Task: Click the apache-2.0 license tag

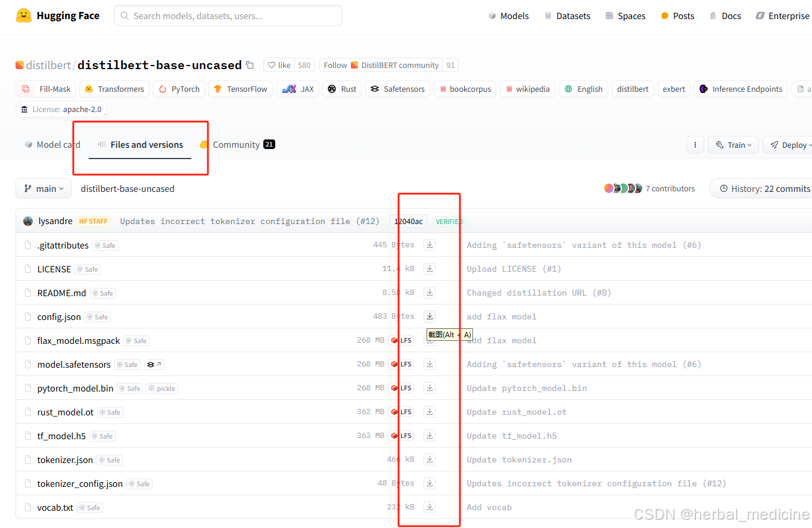Action: tap(62, 110)
